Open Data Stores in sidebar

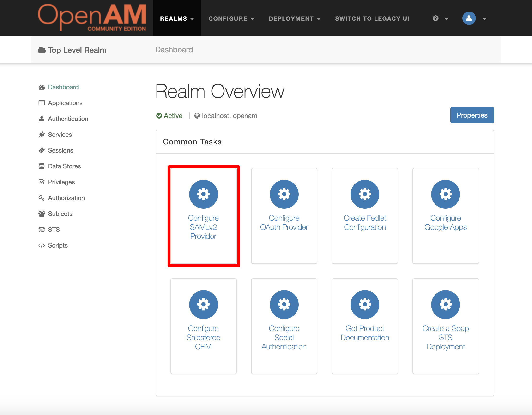tap(65, 166)
